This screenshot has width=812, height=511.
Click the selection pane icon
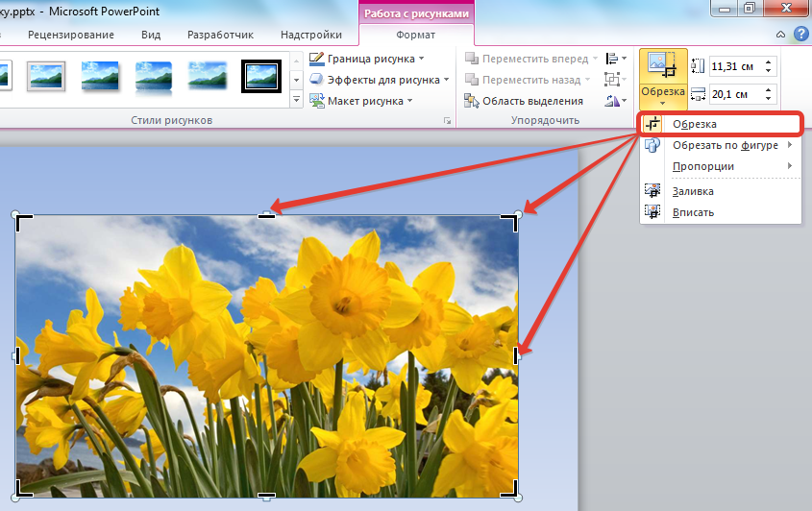[471, 101]
